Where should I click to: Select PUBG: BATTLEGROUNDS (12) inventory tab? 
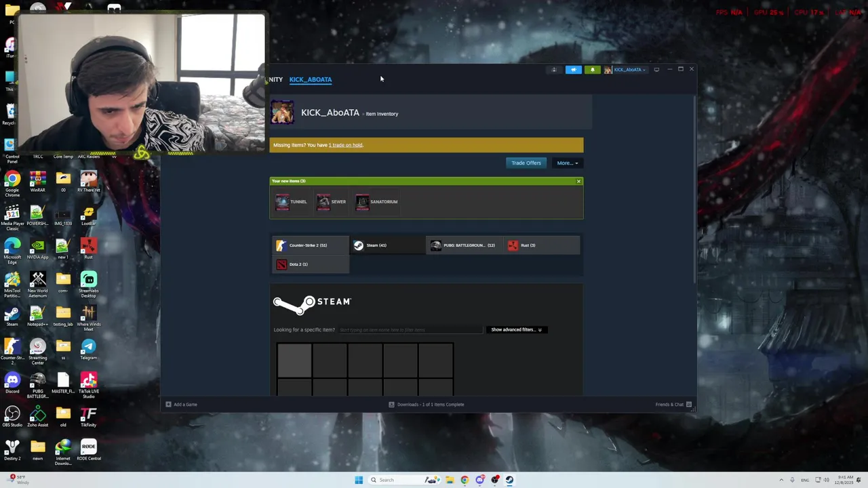click(465, 245)
